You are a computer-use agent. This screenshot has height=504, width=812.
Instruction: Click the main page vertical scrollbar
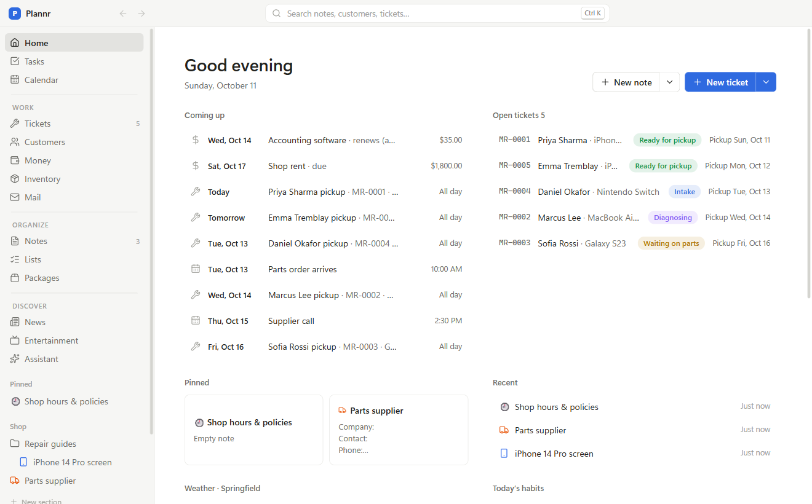point(809,163)
